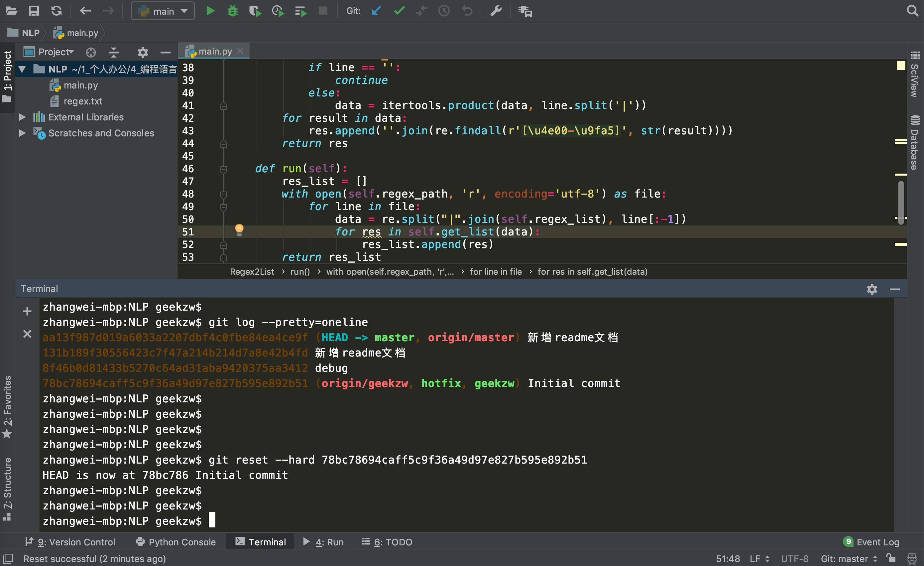Expand Scratches and Consoles node
Viewport: 924px width, 566px height.
click(22, 133)
